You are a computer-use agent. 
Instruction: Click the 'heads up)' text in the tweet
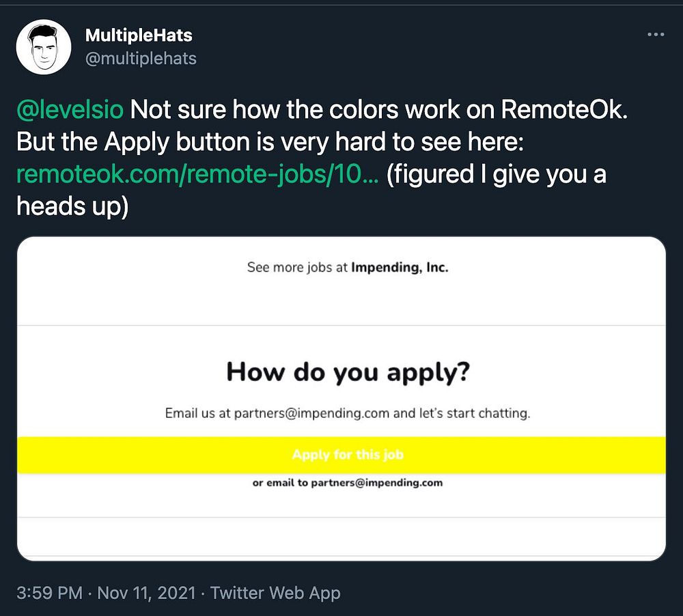pyautogui.click(x=72, y=206)
